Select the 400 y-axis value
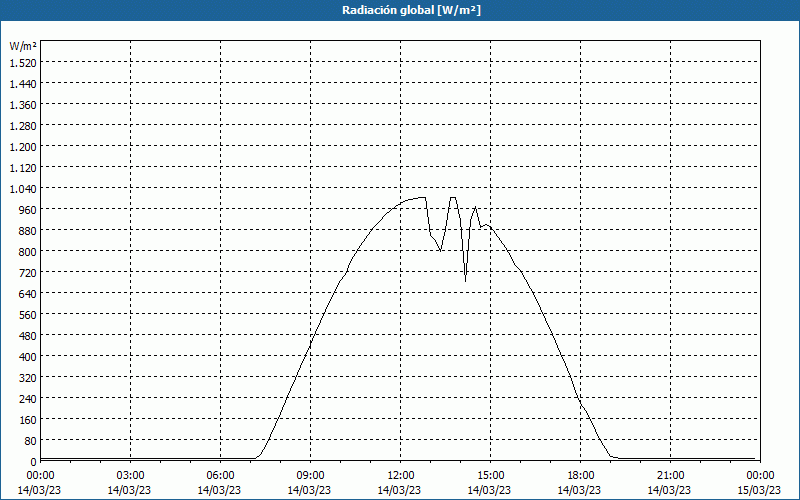 point(28,357)
